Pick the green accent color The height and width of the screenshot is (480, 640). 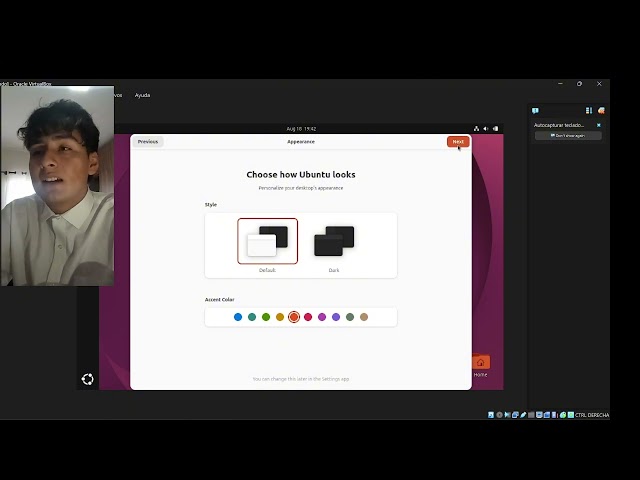click(266, 317)
